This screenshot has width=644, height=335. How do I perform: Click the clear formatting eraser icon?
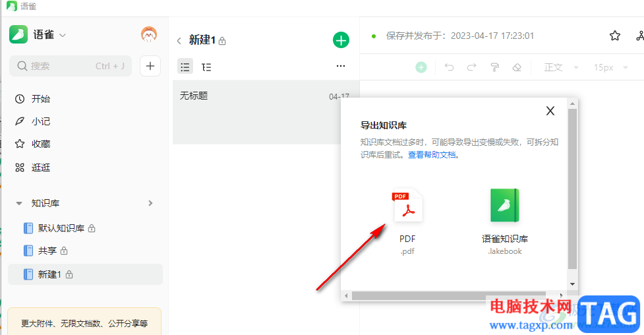click(x=517, y=67)
